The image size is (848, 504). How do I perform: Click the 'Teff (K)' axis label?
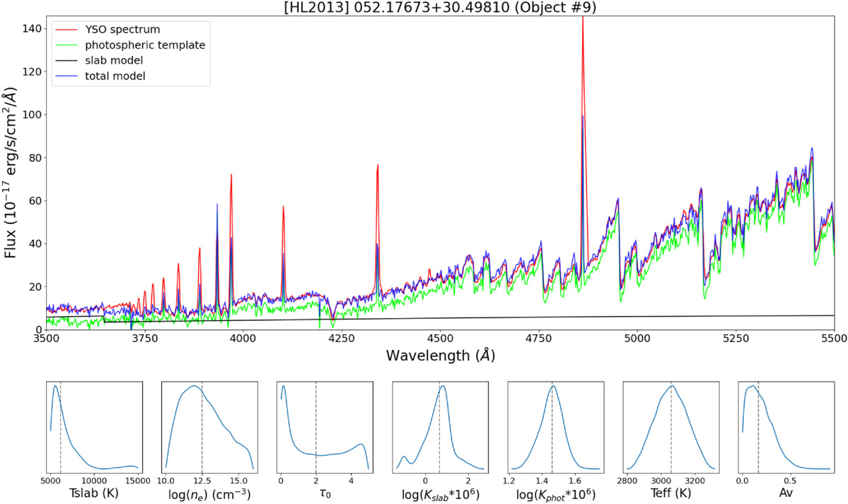click(671, 493)
